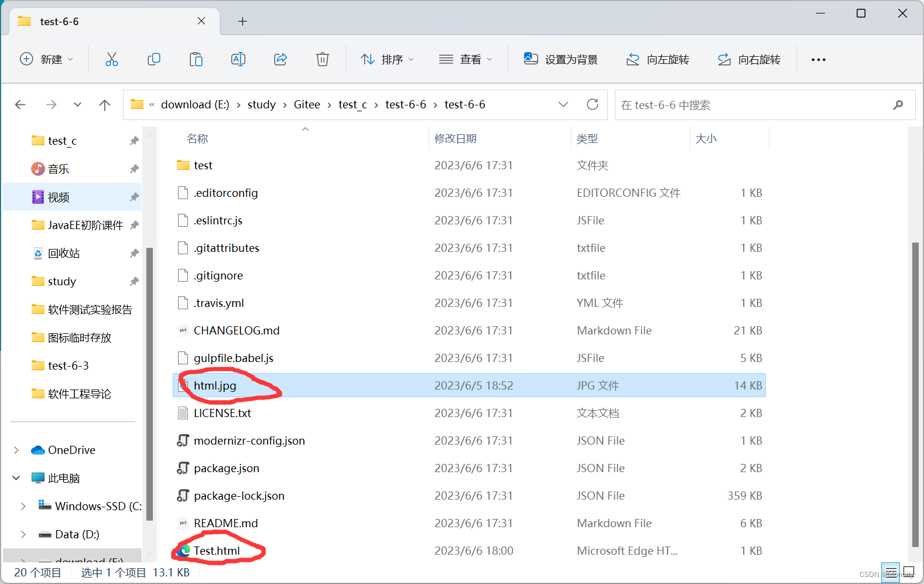This screenshot has height=584, width=924.
Task: Select the .gitattributes file
Action: tap(469, 248)
